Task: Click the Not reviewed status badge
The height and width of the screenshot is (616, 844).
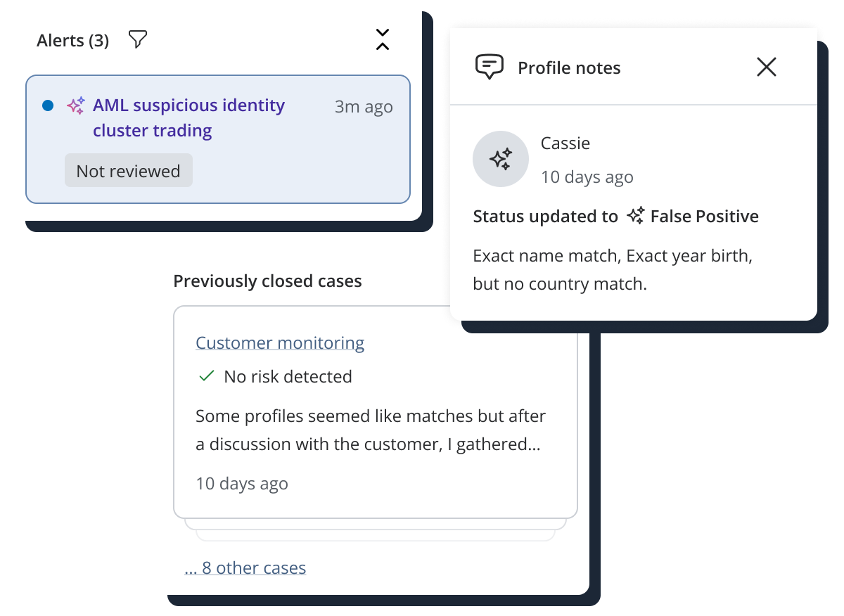Action: click(128, 171)
